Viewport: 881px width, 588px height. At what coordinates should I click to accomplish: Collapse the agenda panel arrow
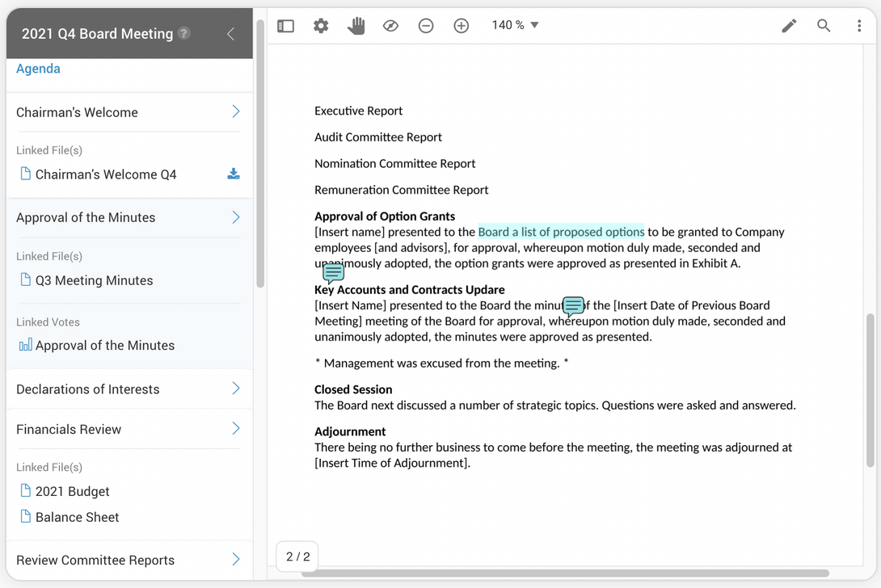(x=230, y=34)
